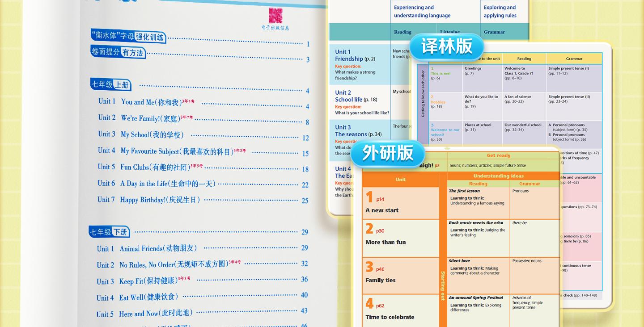Click page number 36 beside Keep Fit
The height and width of the screenshot is (327, 644).
[x=304, y=279]
